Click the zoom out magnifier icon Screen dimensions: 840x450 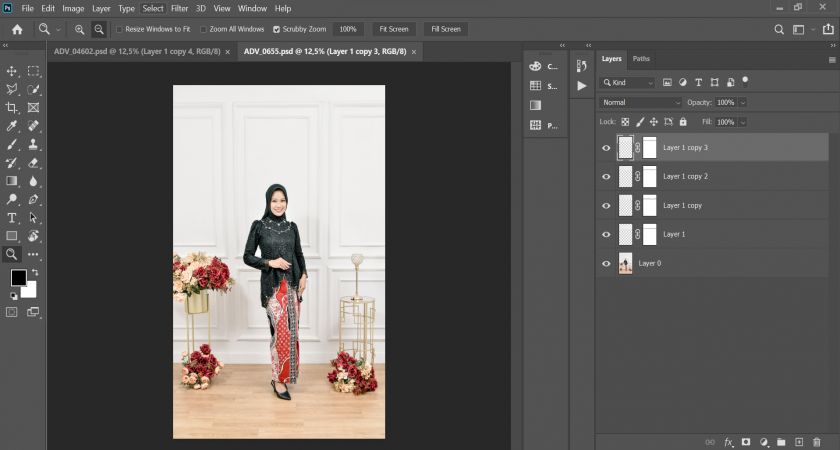click(x=99, y=29)
